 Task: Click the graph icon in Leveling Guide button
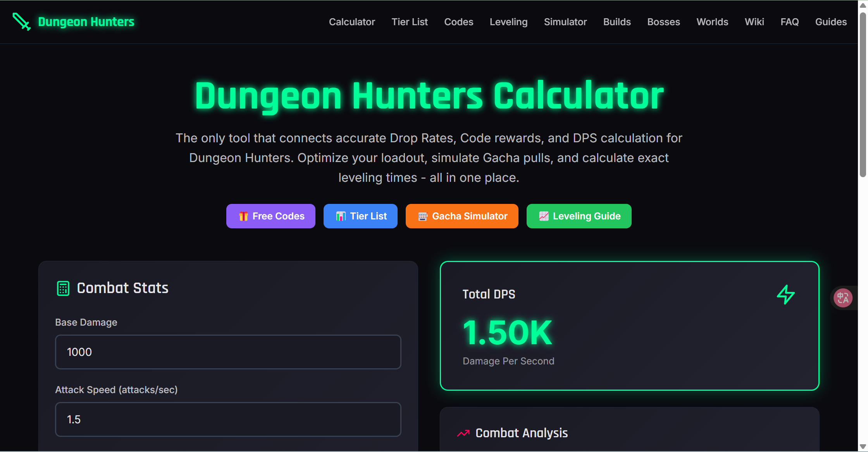pos(543,216)
